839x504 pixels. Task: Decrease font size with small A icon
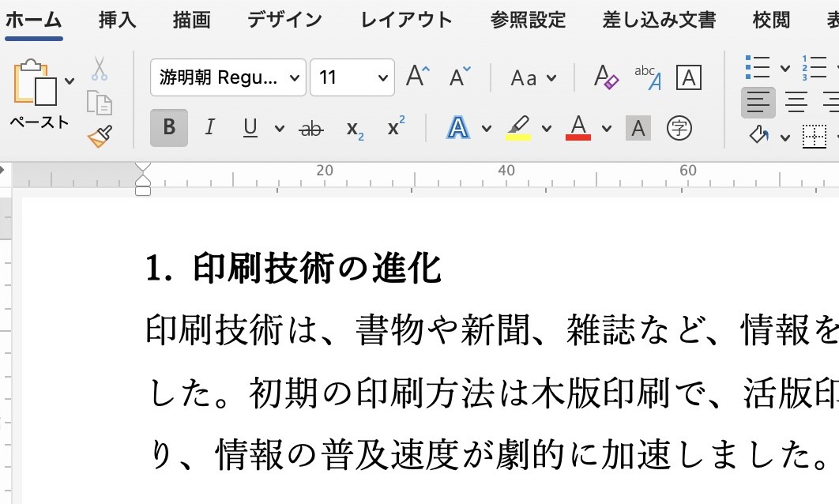[x=460, y=77]
